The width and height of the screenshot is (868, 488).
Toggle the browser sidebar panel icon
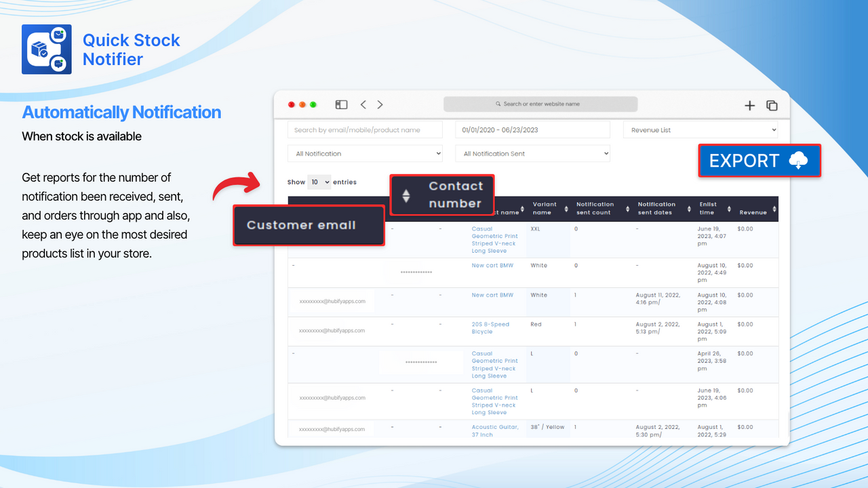pyautogui.click(x=341, y=104)
